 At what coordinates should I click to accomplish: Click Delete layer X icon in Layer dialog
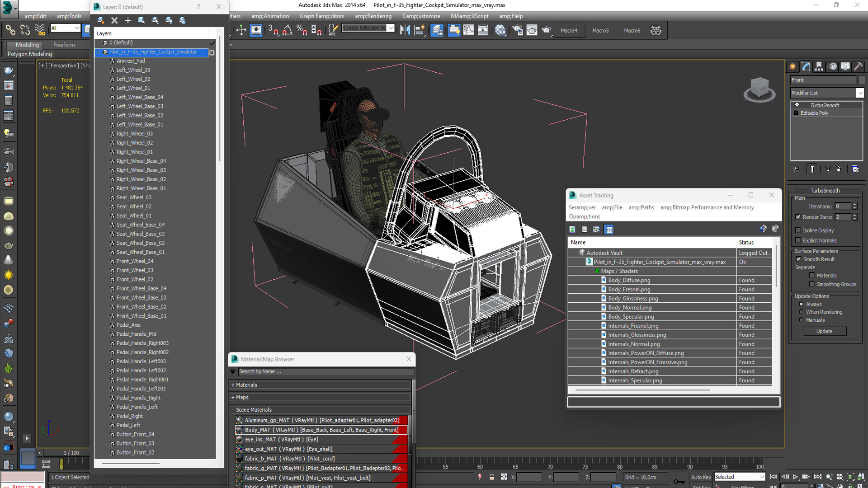(x=114, y=20)
